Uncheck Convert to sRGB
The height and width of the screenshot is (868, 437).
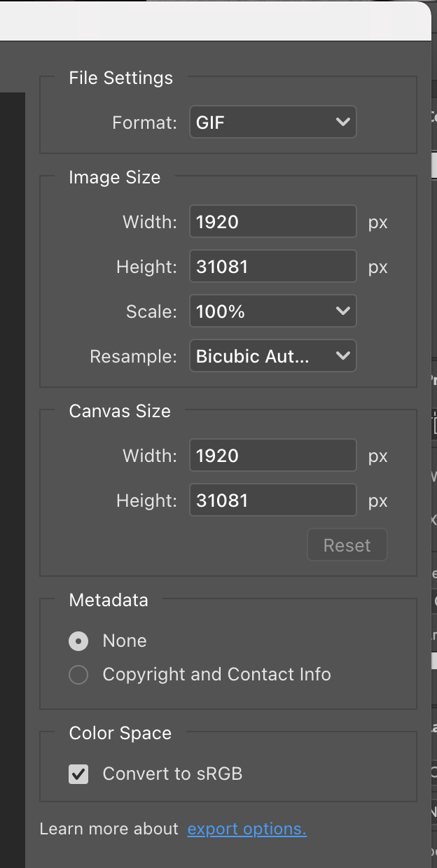click(78, 773)
